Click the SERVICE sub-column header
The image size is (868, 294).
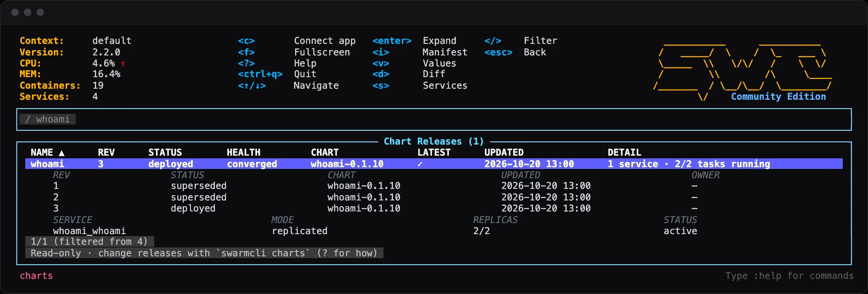[73, 220]
